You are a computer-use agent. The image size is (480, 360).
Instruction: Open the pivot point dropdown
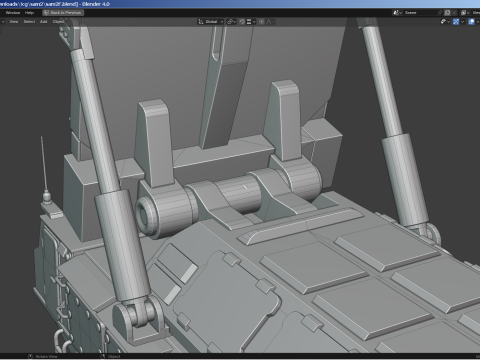[231, 22]
